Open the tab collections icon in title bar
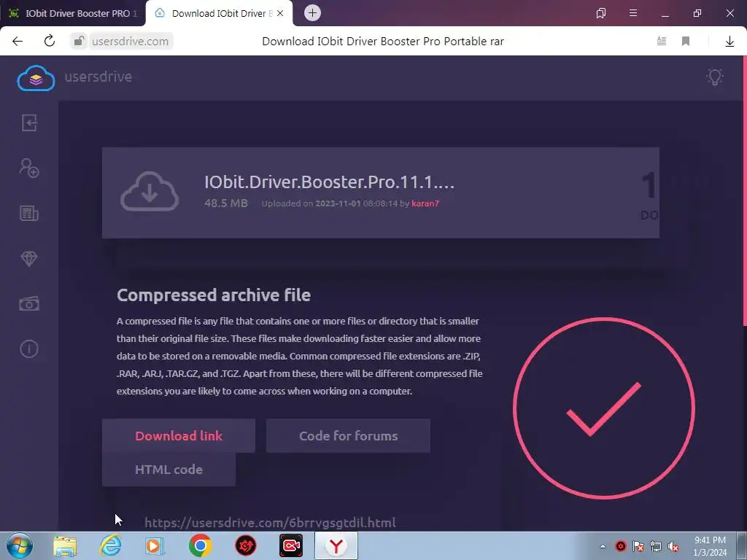 click(x=601, y=13)
